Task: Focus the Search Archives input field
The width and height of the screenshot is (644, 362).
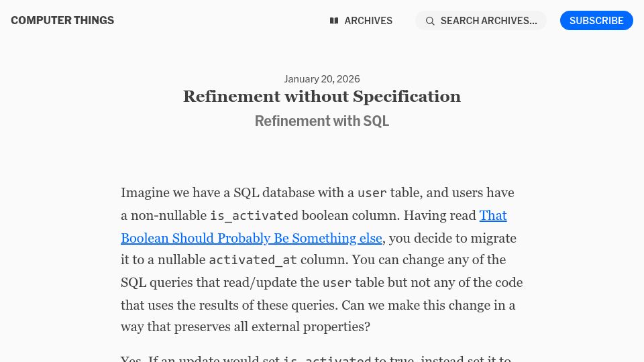Action: [481, 21]
